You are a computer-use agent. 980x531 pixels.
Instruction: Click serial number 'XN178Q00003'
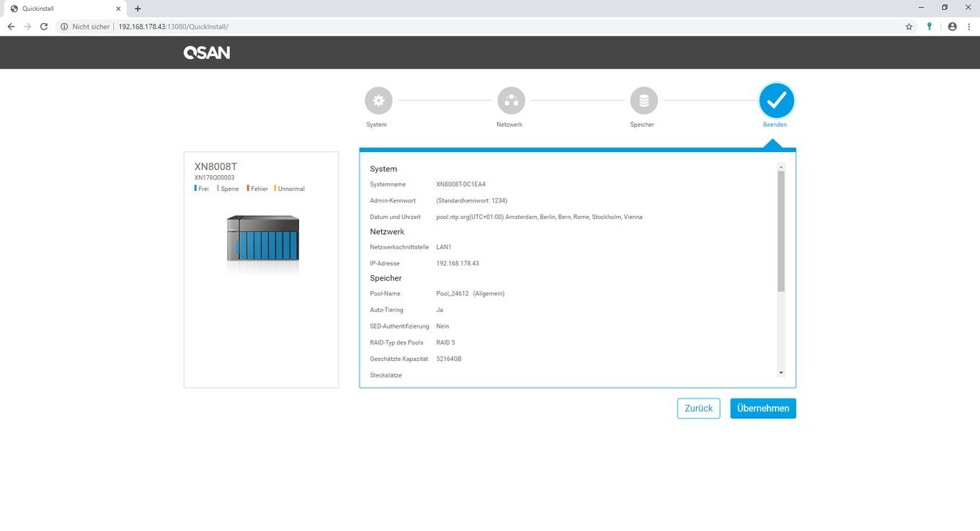214,177
